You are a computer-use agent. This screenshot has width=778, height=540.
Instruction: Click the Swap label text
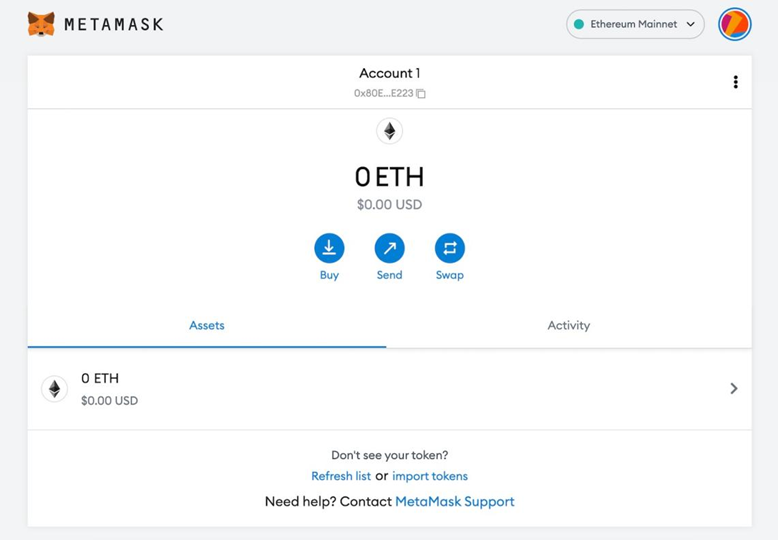click(x=450, y=275)
